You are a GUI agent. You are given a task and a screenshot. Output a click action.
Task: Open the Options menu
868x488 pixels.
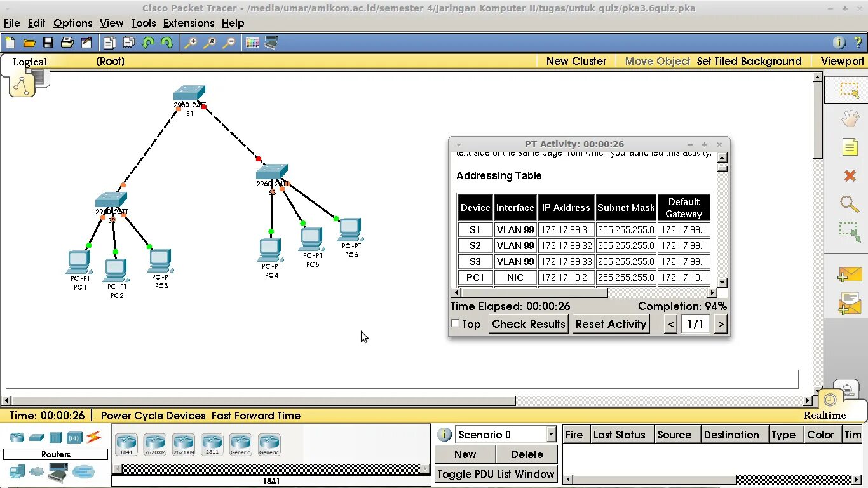click(72, 23)
